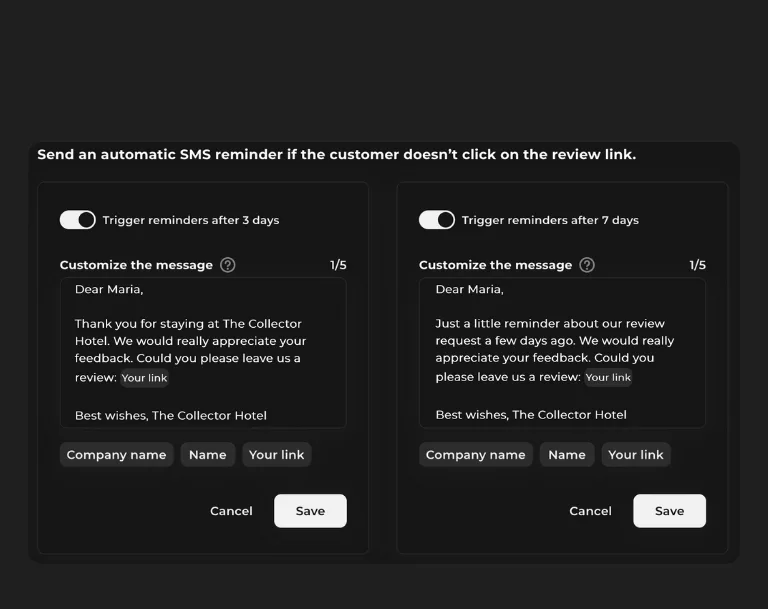Toggle the 3 days reminder switch
768x609 pixels.
[77, 220]
